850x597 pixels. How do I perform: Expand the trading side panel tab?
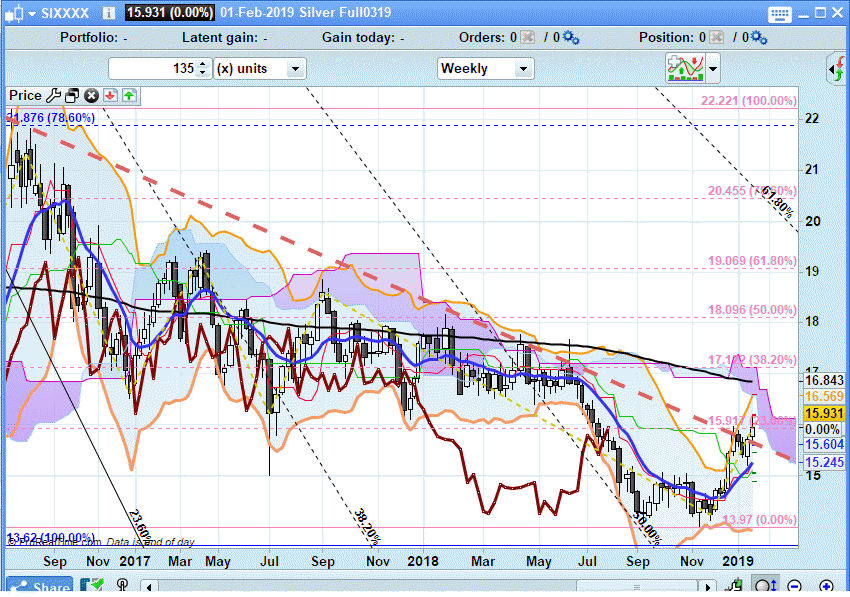click(837, 69)
